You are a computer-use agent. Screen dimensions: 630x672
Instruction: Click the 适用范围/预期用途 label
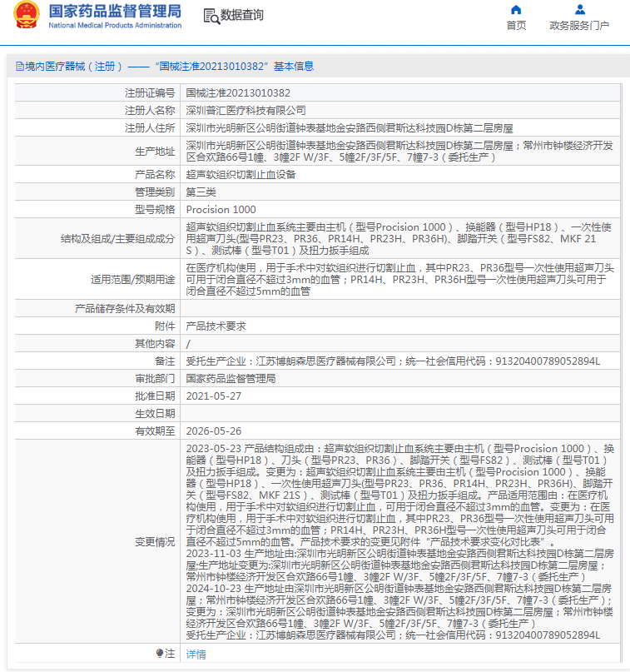pyautogui.click(x=133, y=280)
